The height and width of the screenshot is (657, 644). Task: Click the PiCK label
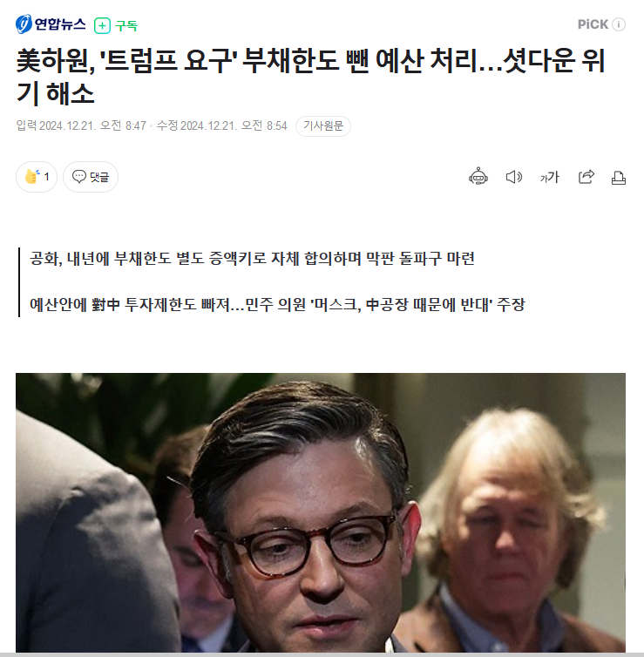click(593, 24)
